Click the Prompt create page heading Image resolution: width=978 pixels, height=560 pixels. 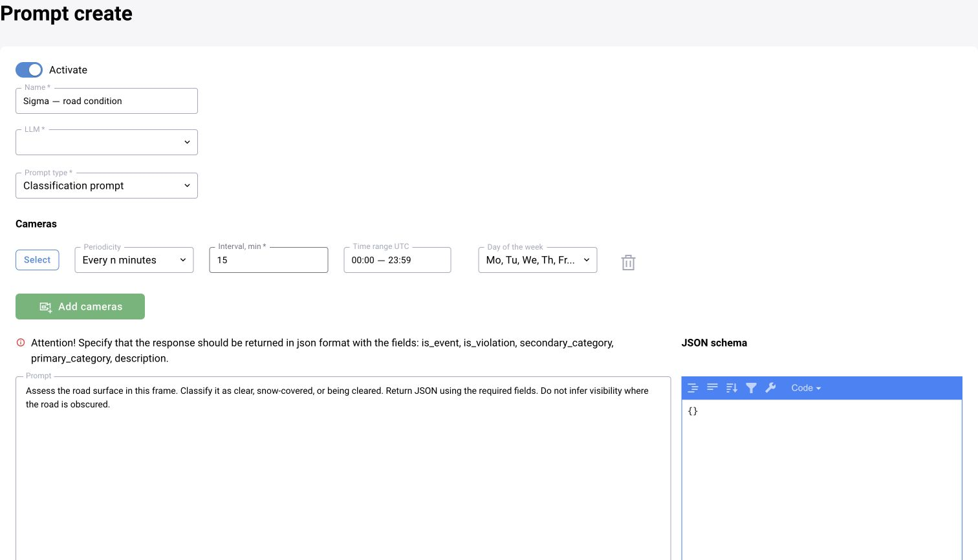tap(66, 14)
